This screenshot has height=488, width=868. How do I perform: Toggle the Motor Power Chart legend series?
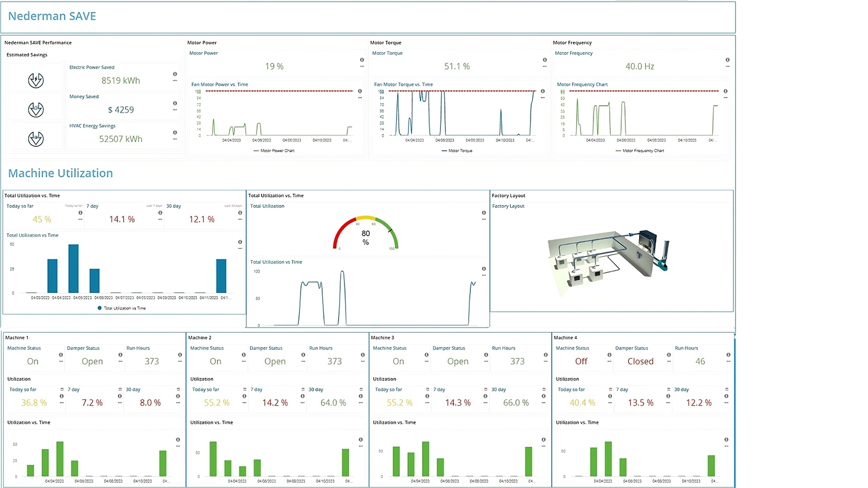pos(274,151)
